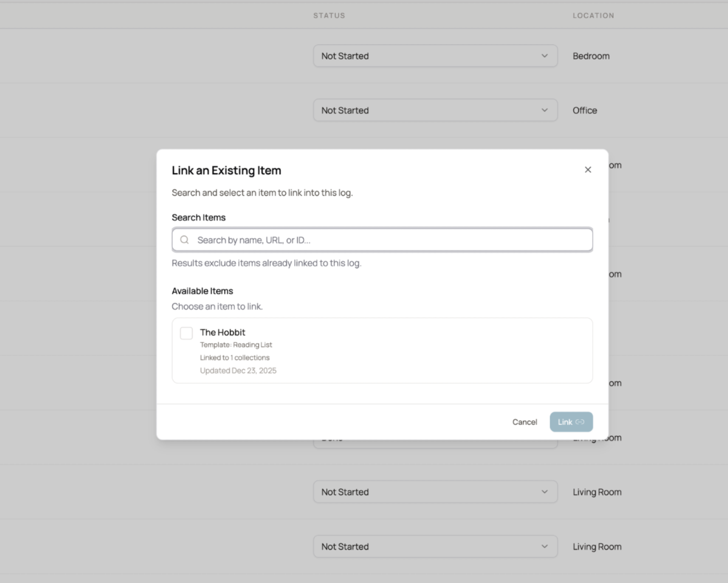Open the bottom Living Room status dropdown
The width and height of the screenshot is (728, 583).
(435, 546)
